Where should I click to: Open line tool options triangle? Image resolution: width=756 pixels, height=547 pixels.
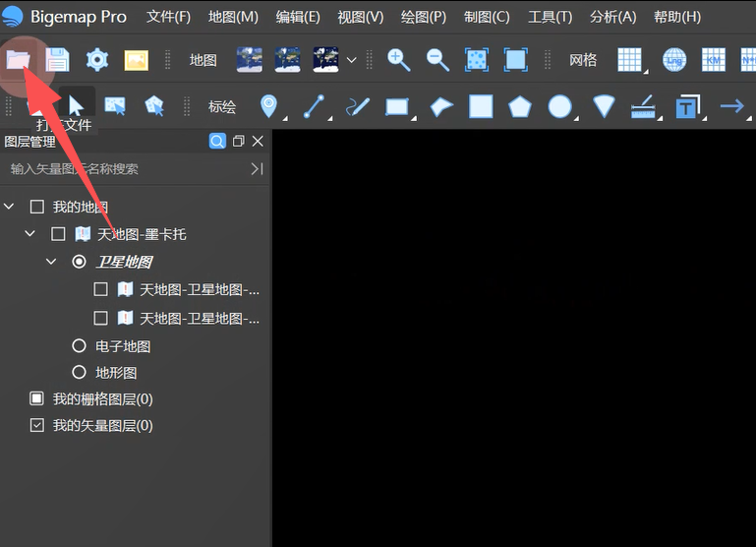coord(329,118)
